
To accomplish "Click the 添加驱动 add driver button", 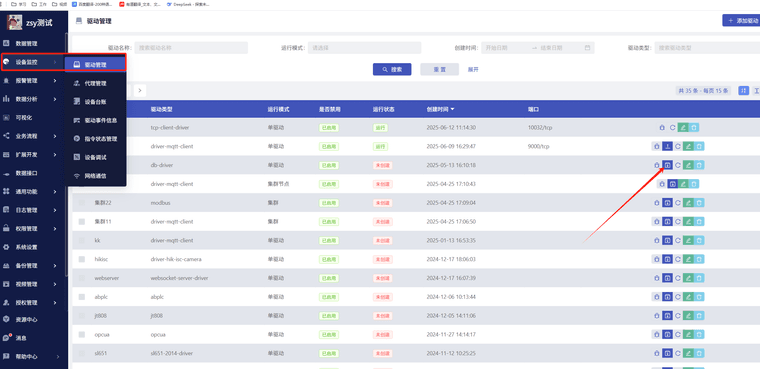I will tap(742, 21).
